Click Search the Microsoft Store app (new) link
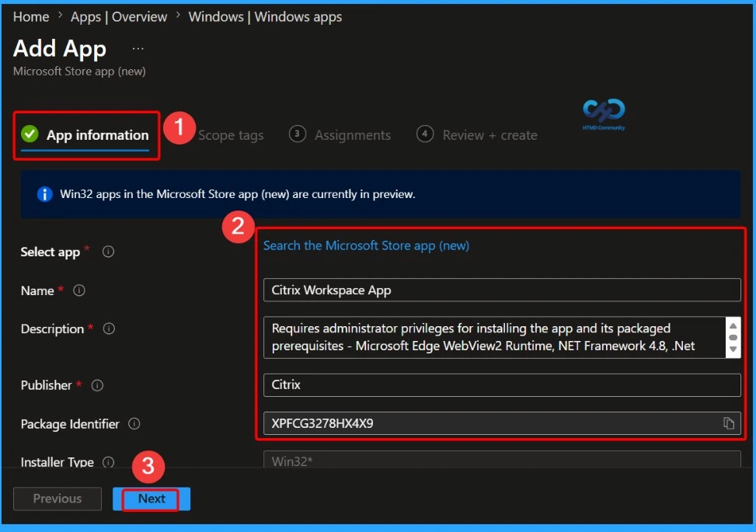This screenshot has width=756, height=532. coord(366,245)
